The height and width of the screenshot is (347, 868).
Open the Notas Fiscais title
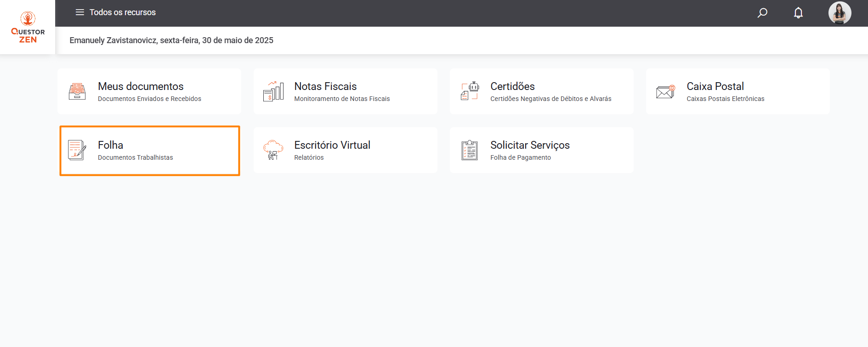coord(325,86)
